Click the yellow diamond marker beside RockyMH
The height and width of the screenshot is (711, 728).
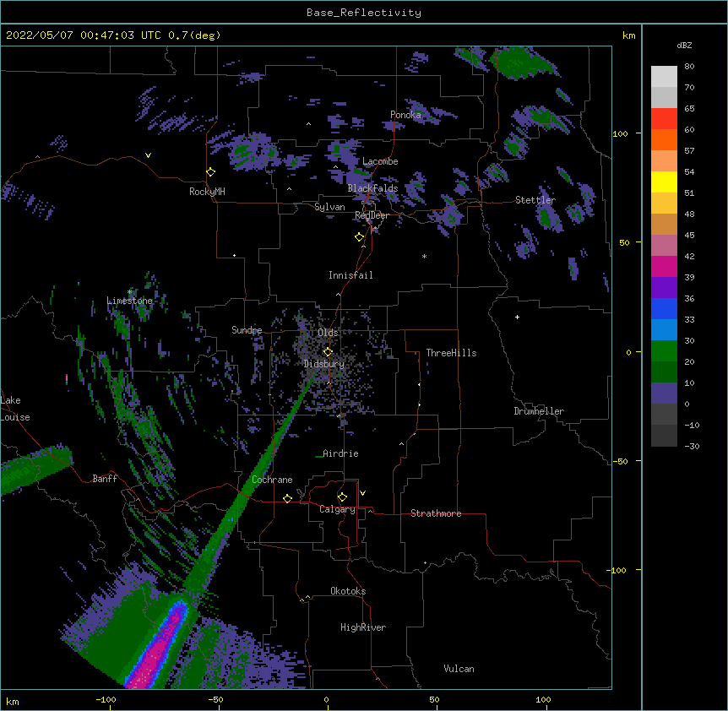point(211,172)
